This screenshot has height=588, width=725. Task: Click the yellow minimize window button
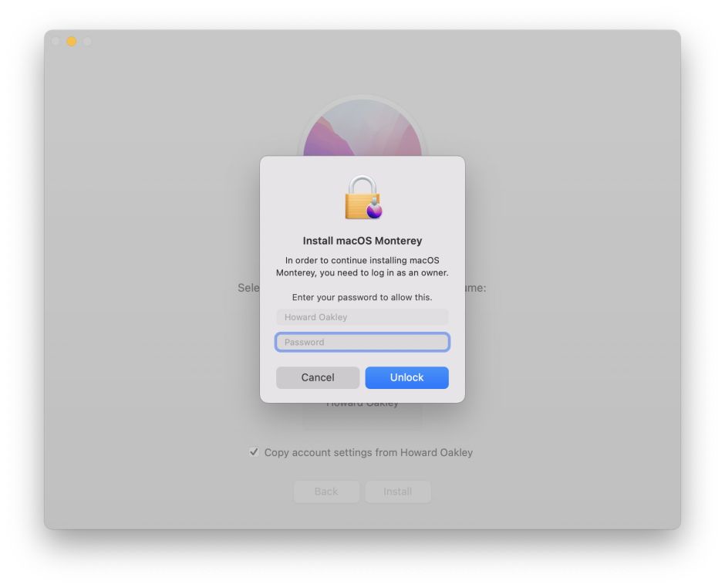point(71,42)
